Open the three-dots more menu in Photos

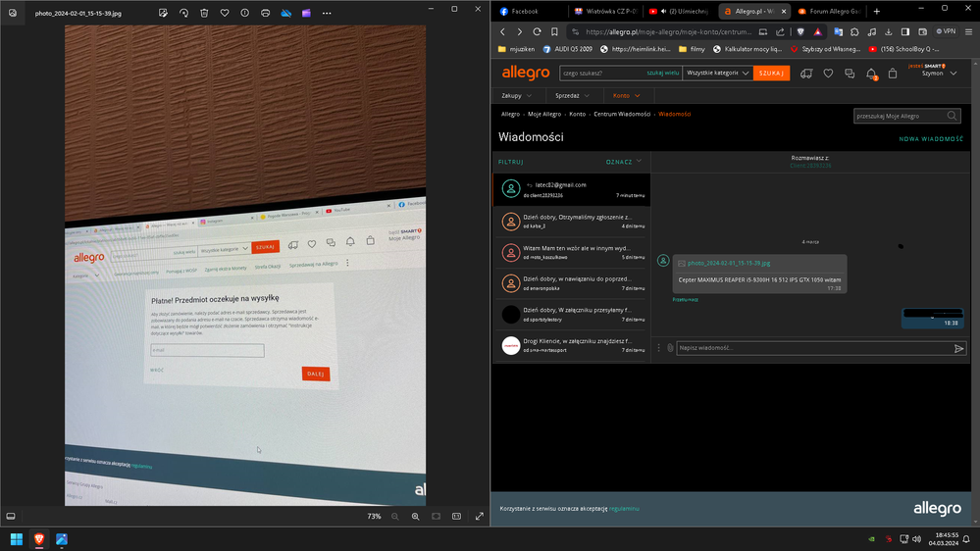click(x=327, y=13)
